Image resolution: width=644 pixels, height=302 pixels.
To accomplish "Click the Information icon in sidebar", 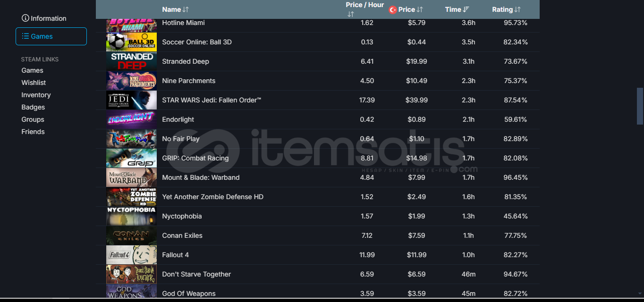I will pyautogui.click(x=25, y=18).
